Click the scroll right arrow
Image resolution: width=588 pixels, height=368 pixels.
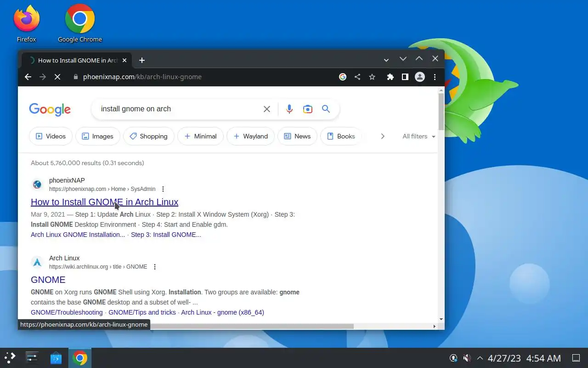435,326
